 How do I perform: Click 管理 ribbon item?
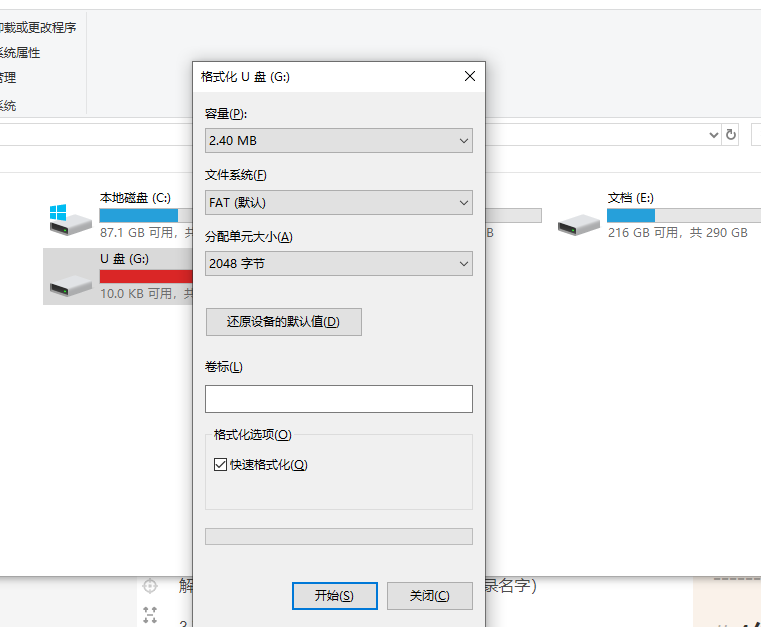click(8, 78)
